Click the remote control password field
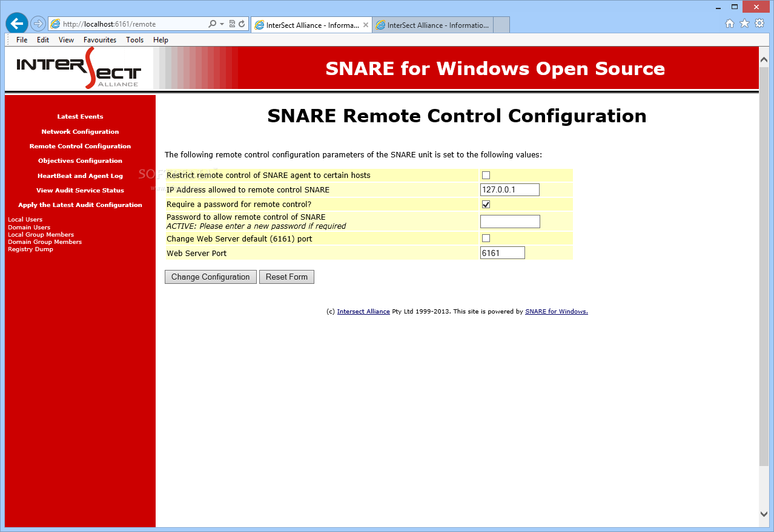This screenshot has height=532, width=774. click(x=510, y=222)
